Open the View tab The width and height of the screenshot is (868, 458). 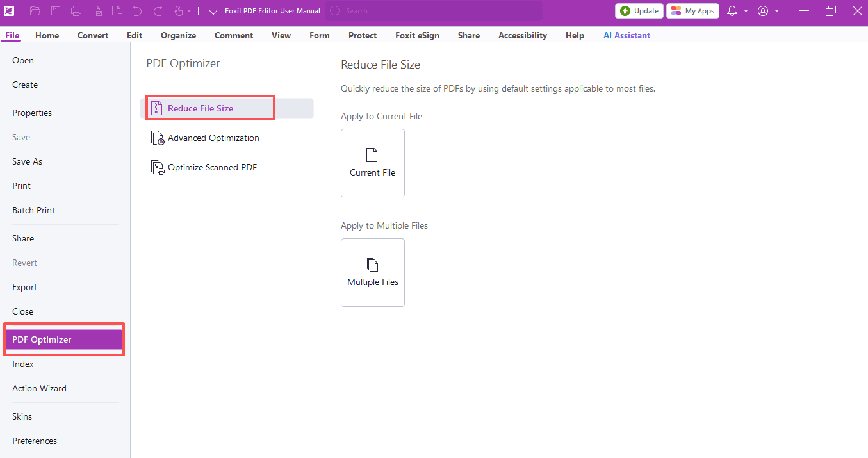pos(281,35)
